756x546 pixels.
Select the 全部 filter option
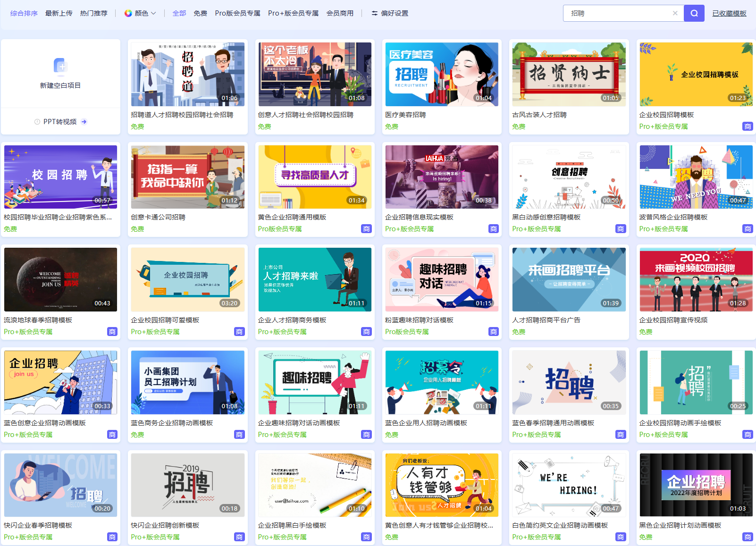(179, 13)
